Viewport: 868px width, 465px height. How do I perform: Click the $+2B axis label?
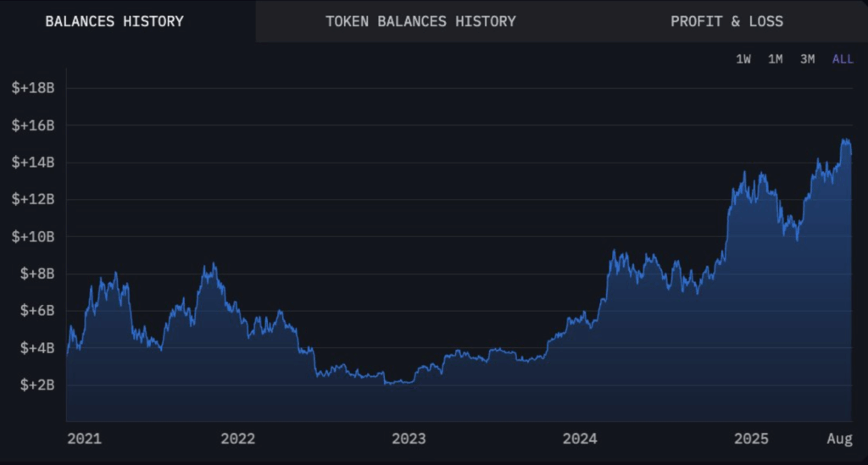pos(37,385)
